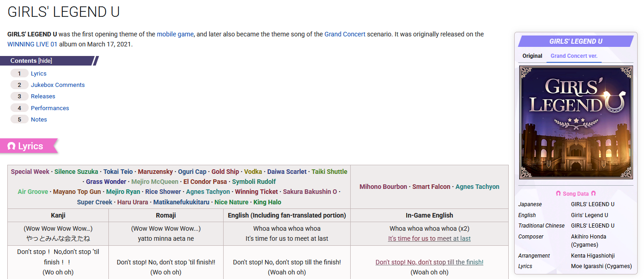Open the Vodka character link
Image resolution: width=644 pixels, height=279 pixels.
tap(253, 172)
